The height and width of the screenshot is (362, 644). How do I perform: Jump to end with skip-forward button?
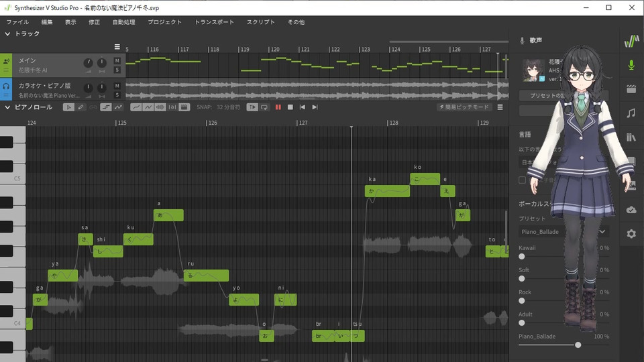315,107
